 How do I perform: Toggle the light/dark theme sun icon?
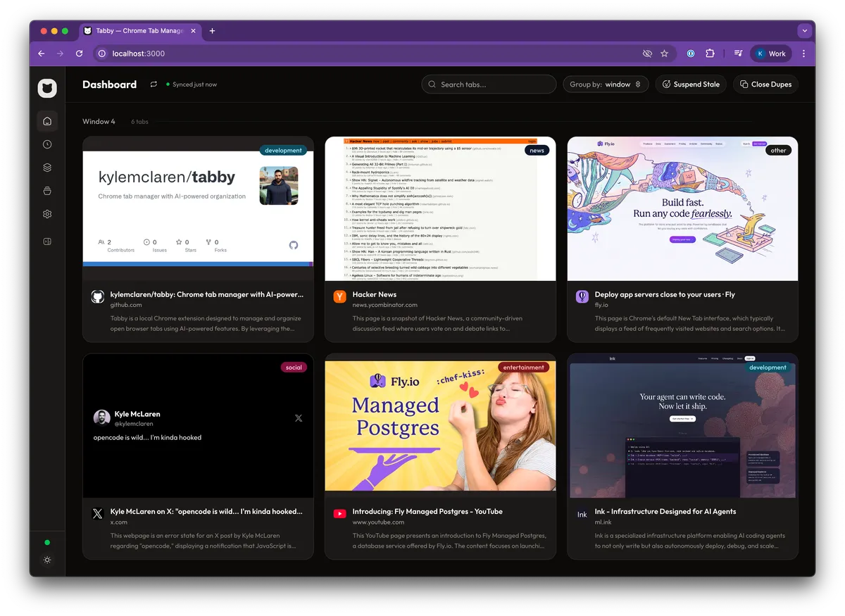(x=47, y=560)
